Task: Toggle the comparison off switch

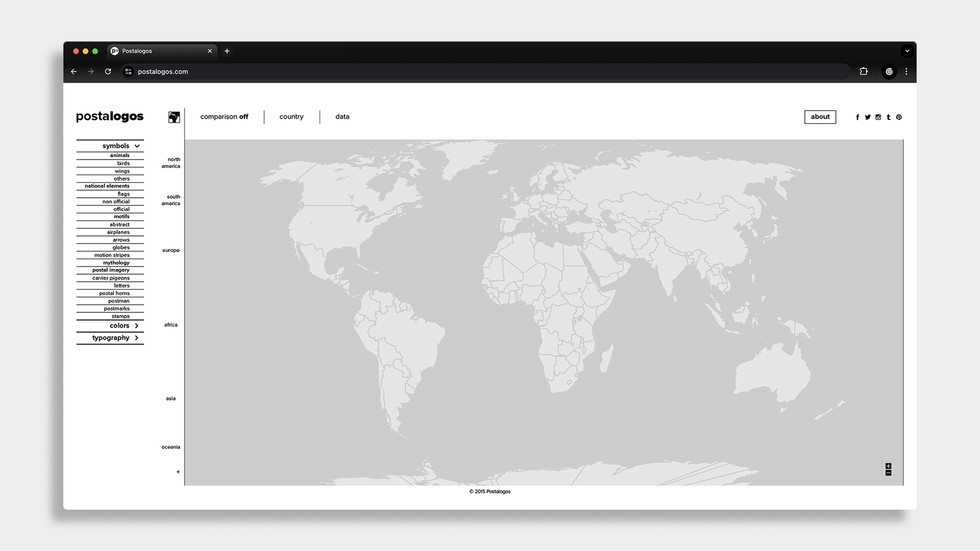Action: [224, 117]
